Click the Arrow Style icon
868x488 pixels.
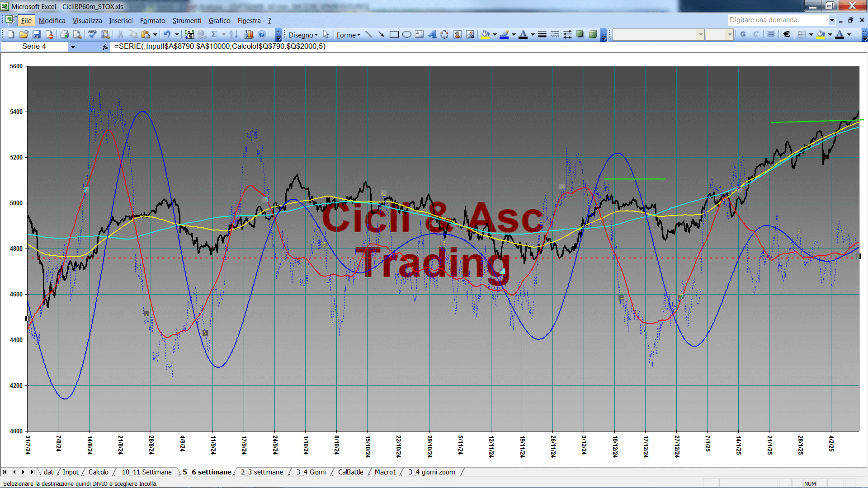coord(567,34)
